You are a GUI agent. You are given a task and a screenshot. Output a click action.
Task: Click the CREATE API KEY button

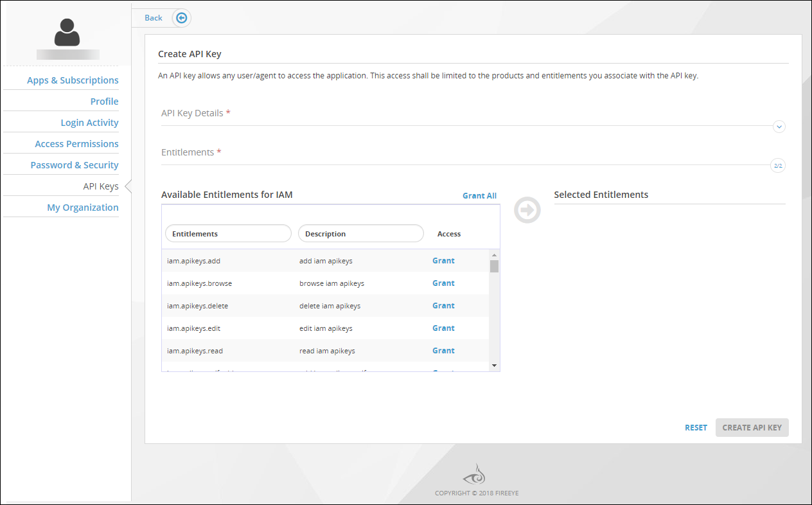[752, 428]
